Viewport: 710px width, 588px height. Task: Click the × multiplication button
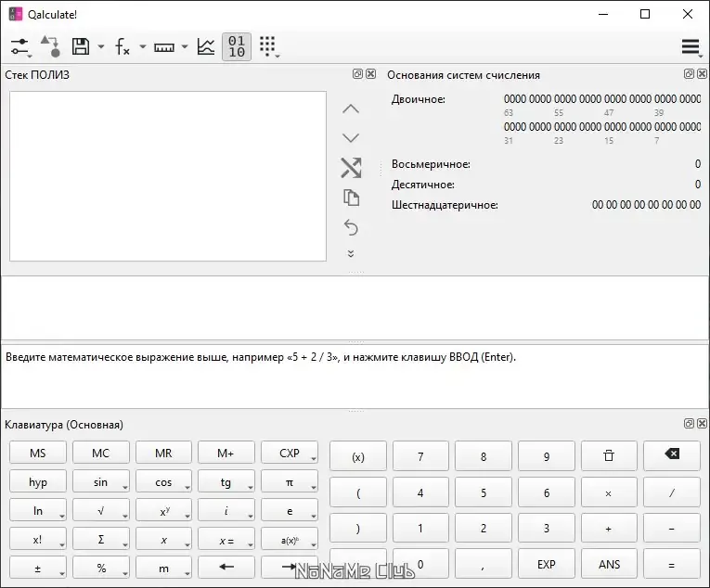(x=609, y=492)
